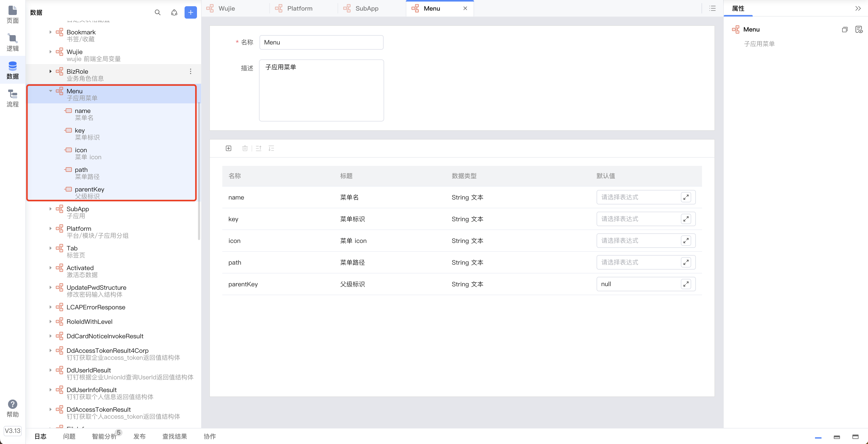Image resolution: width=868 pixels, height=444 pixels.
Task: Open the 智能分析 bottom tab
Action: coord(104,436)
